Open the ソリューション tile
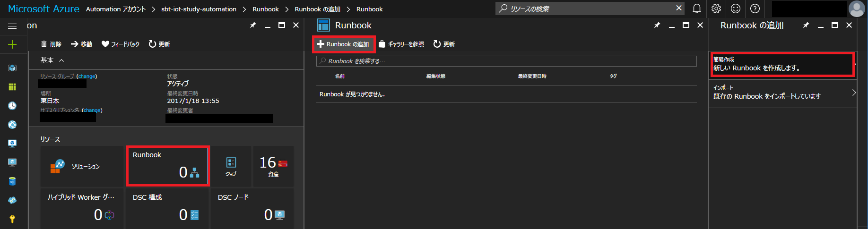The image size is (868, 229). tap(82, 166)
